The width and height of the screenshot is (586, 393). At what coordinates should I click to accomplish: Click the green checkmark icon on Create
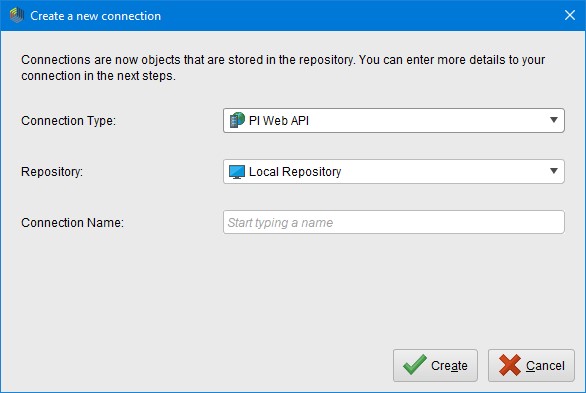pyautogui.click(x=414, y=365)
